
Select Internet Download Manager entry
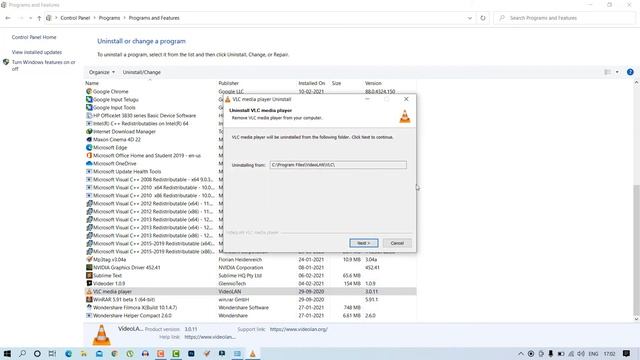tap(124, 131)
